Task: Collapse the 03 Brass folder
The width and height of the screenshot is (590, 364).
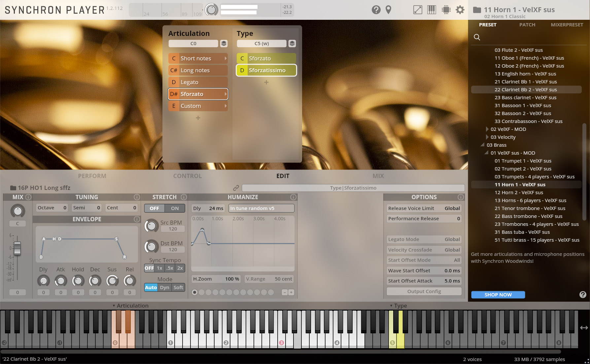Action: [x=483, y=145]
